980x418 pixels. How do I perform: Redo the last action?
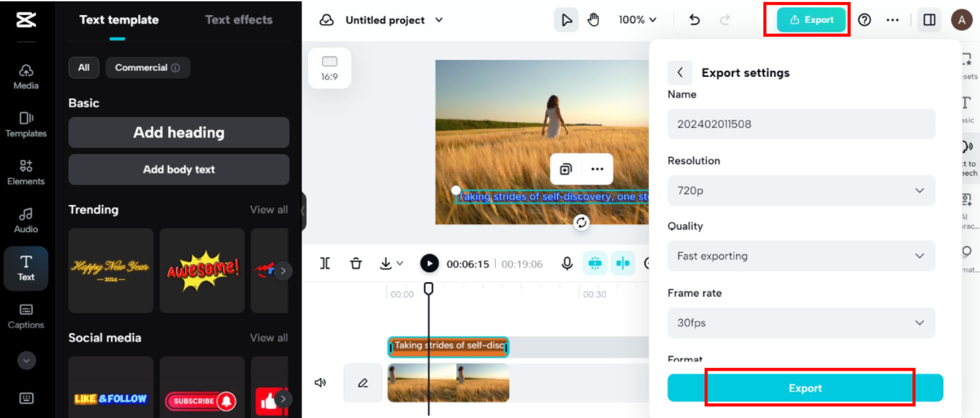pyautogui.click(x=725, y=20)
